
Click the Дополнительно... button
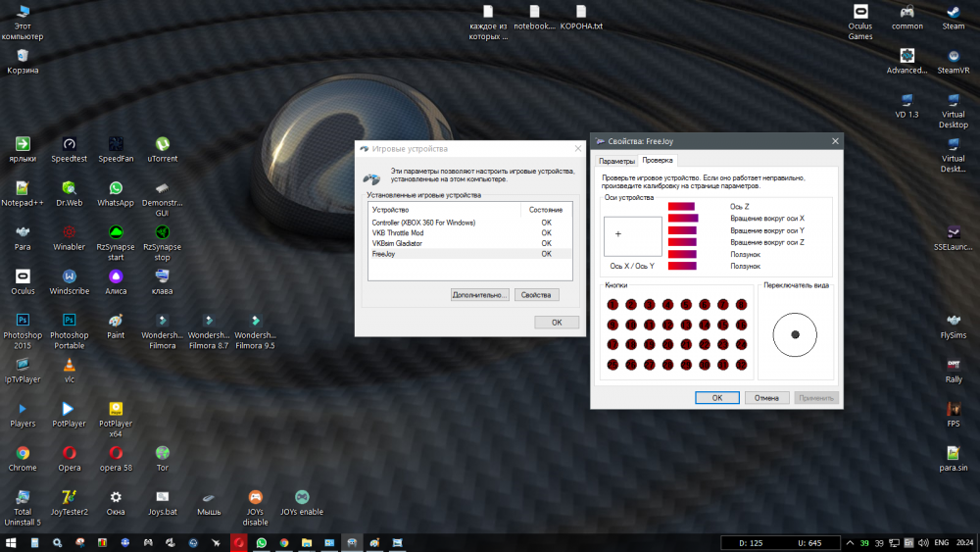point(480,294)
